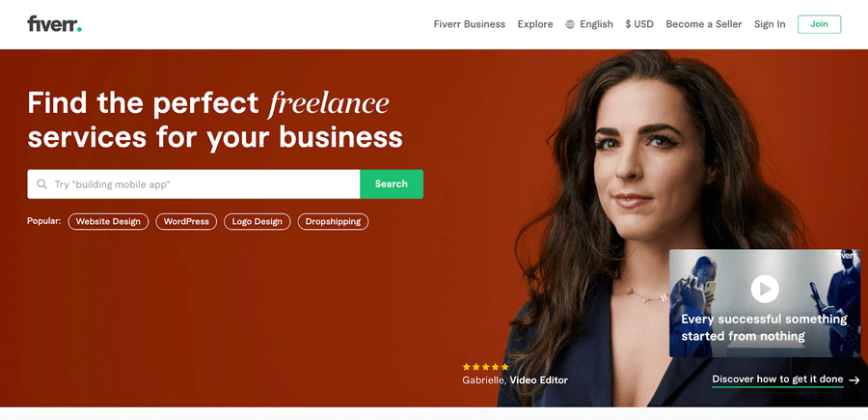Screen dimensions: 868x420
Task: Click the Sign In link
Action: click(x=770, y=24)
